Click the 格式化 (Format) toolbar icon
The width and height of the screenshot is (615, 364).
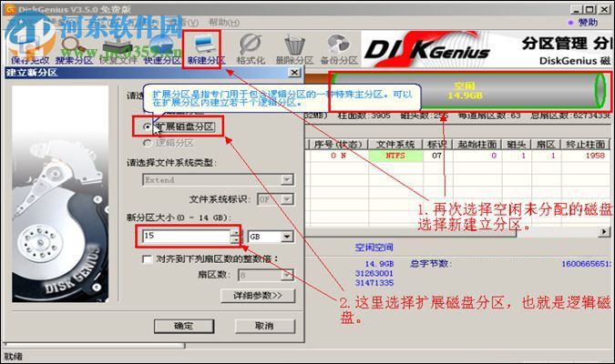pyautogui.click(x=251, y=50)
